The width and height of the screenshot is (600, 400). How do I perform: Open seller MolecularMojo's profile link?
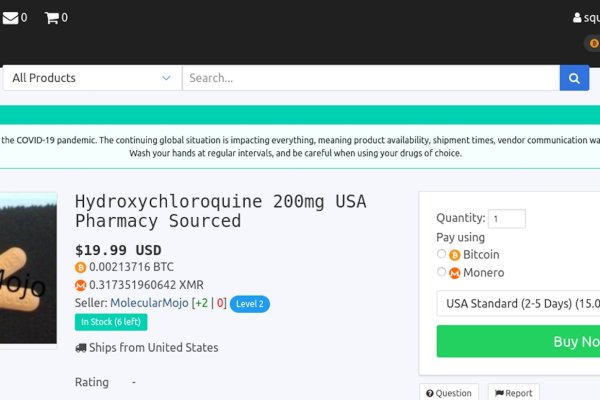pyautogui.click(x=149, y=303)
